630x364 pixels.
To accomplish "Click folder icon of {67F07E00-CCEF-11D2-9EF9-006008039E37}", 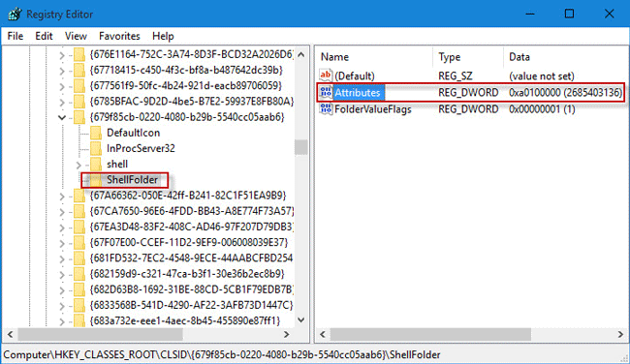I will 79,242.
